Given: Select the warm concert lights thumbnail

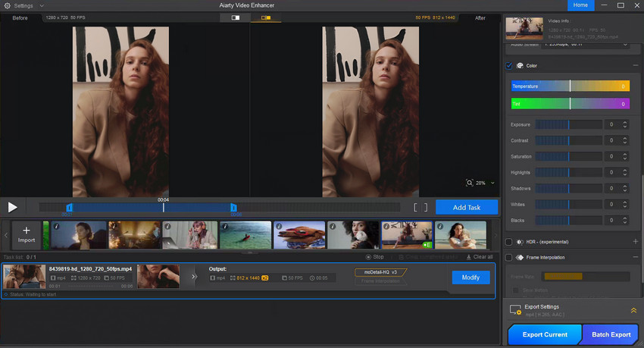Looking at the screenshot, I should 134,235.
